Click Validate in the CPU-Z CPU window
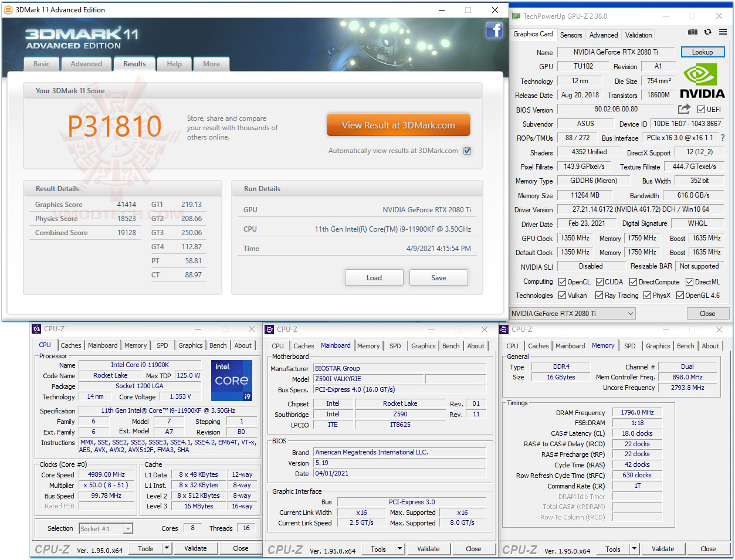 point(195,549)
